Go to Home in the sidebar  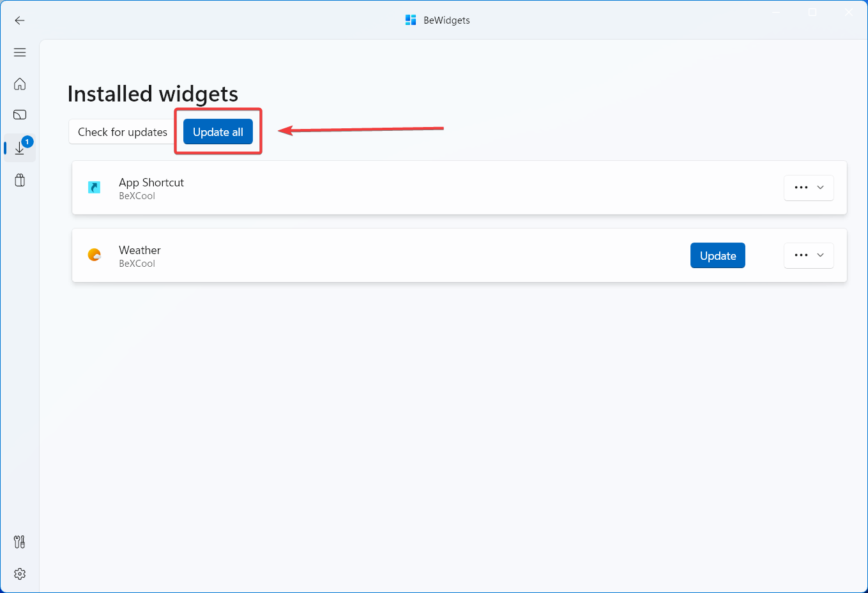click(20, 84)
